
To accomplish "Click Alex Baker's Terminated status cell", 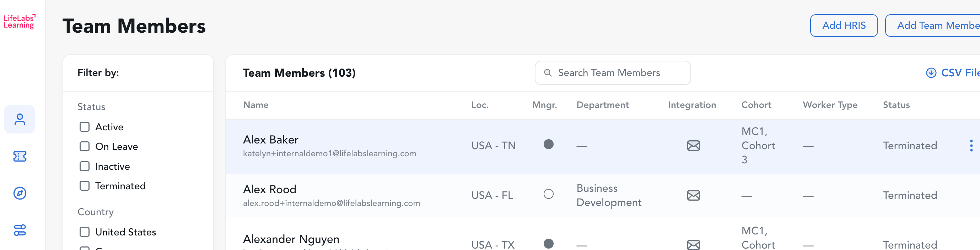I will click(910, 146).
